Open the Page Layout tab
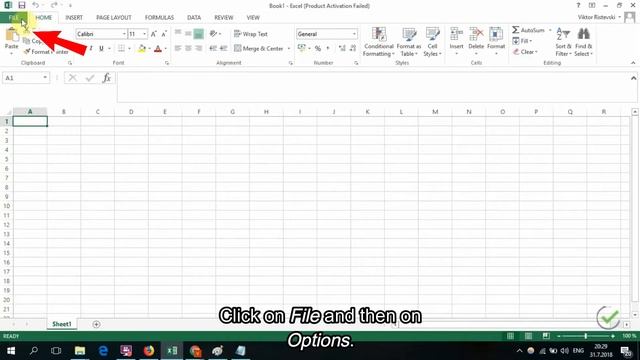The height and width of the screenshot is (360, 640). point(113,18)
